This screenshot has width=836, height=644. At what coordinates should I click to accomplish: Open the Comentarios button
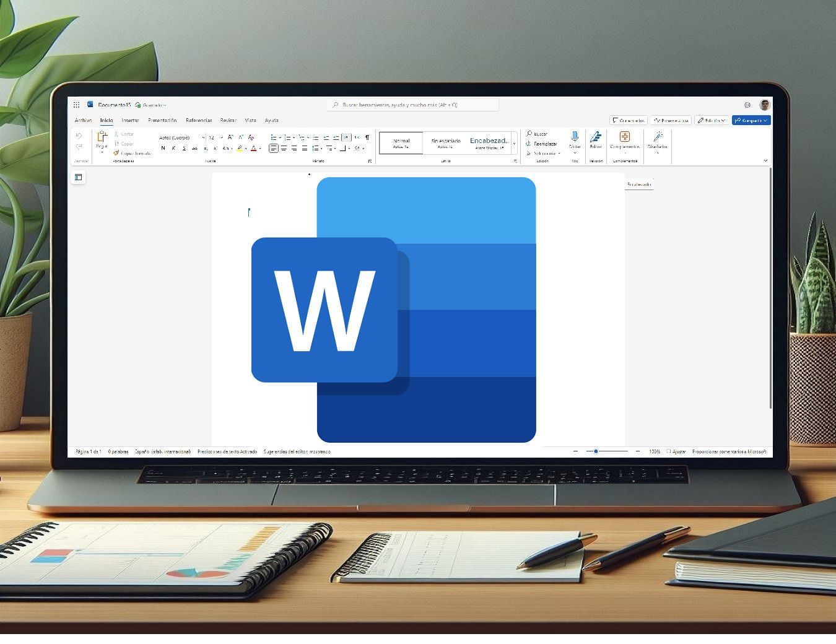tap(629, 120)
